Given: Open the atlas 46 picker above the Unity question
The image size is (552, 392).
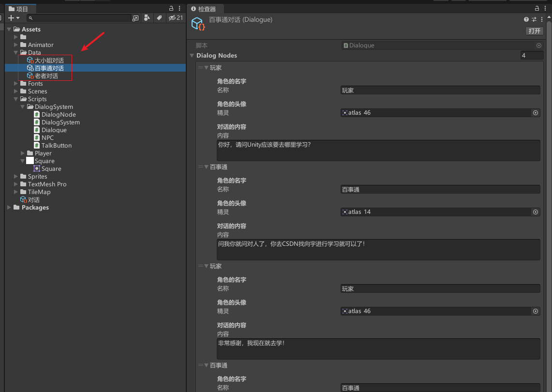Looking at the screenshot, I should click(x=536, y=113).
